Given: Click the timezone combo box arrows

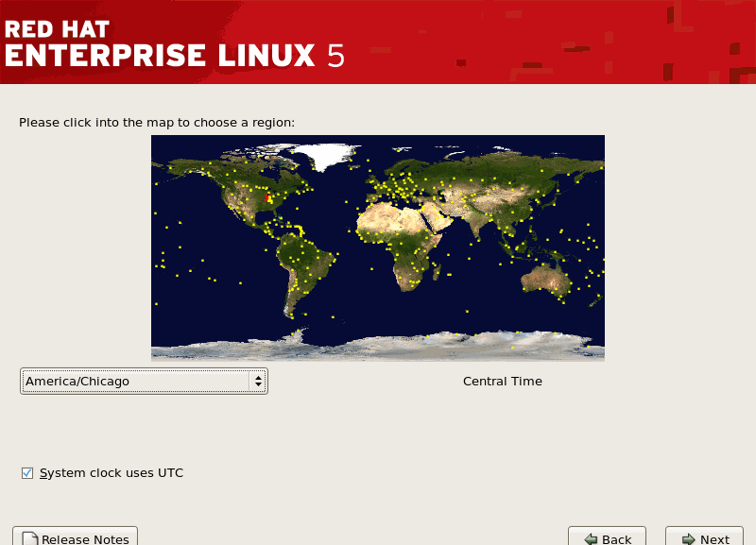Looking at the screenshot, I should (x=257, y=382).
